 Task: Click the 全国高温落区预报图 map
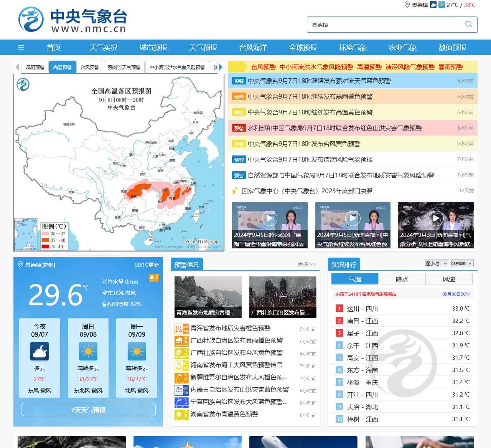click(119, 162)
